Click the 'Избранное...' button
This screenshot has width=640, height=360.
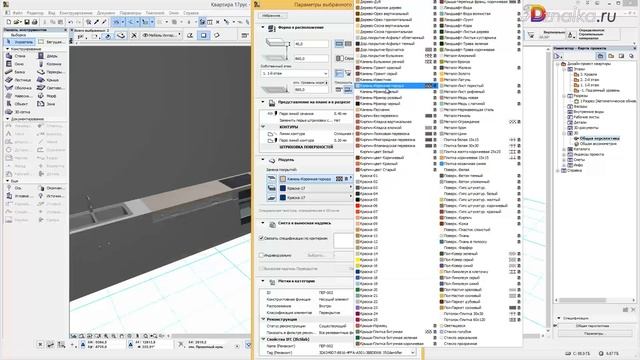(273, 16)
